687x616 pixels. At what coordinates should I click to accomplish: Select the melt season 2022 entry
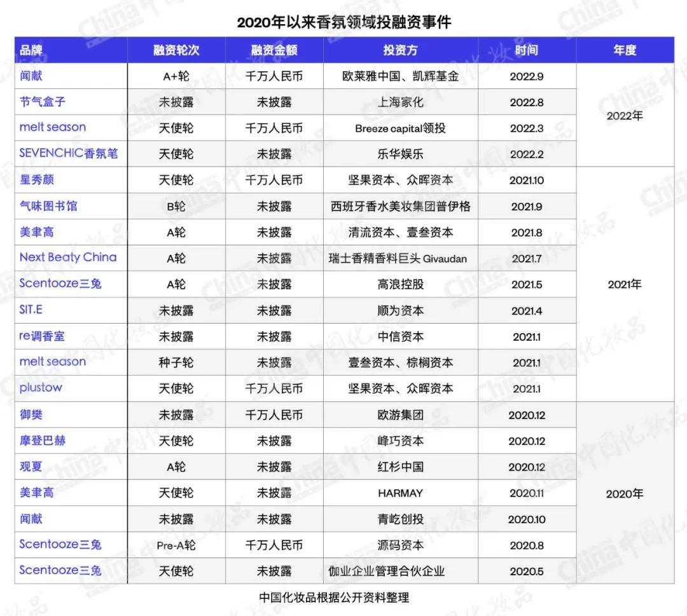click(x=52, y=127)
